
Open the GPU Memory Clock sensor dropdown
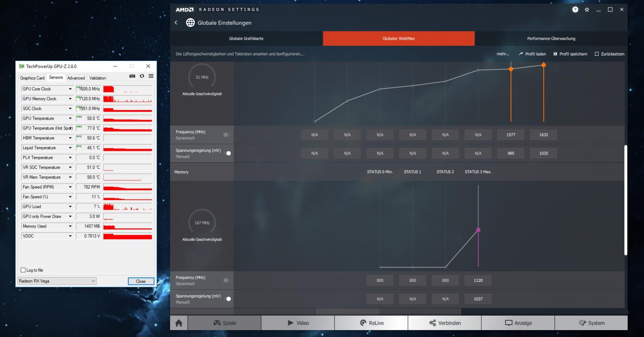pos(70,99)
